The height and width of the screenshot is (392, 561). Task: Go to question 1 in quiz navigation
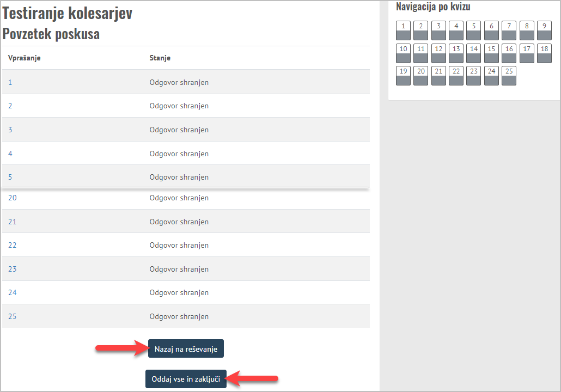(x=403, y=30)
